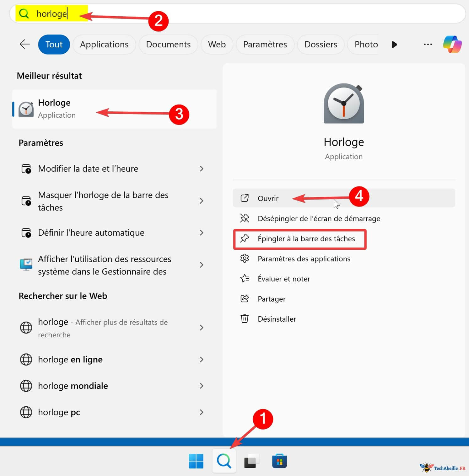The image size is (469, 476).
Task: Click the share icon beside Partager
Action: tap(245, 298)
